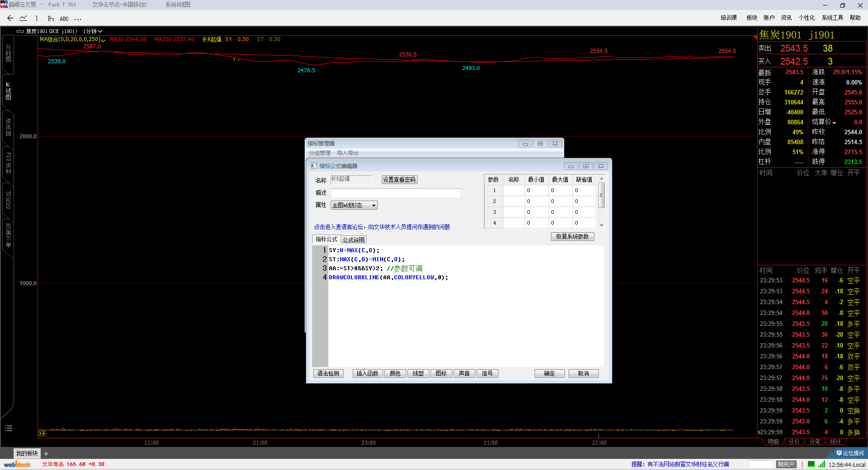Open the 麦语言论坛 help link
The image size is (868, 470).
pyautogui.click(x=382, y=227)
